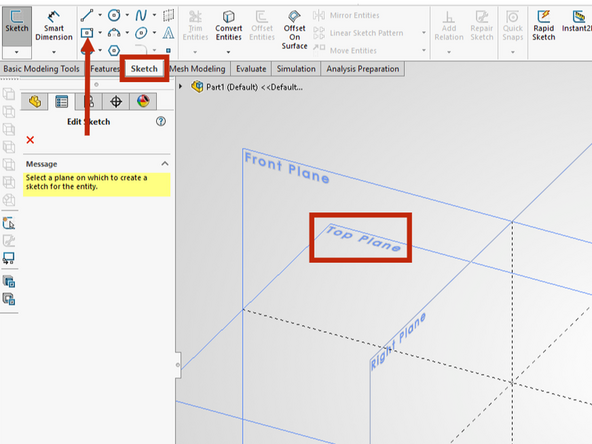Click the Mirror Entities tool
Viewport: 592px width, 444px height.
coord(346,15)
